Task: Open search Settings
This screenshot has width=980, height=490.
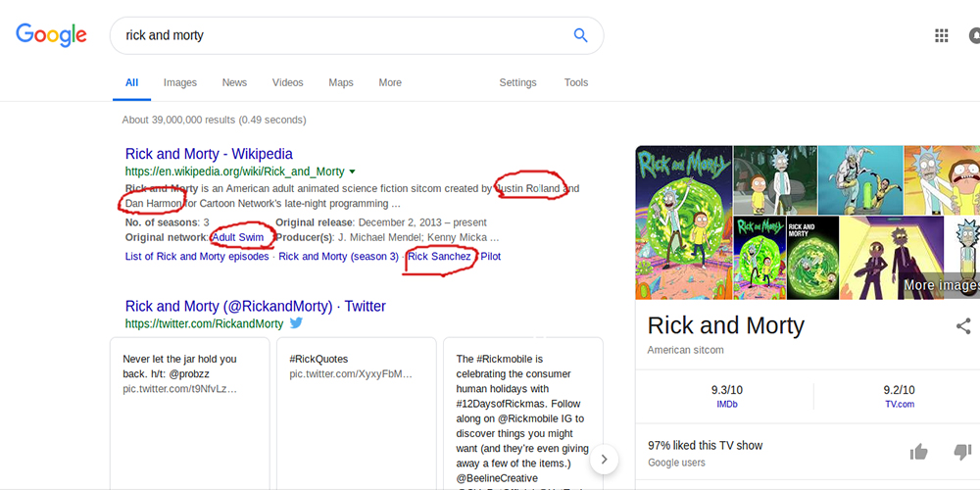Action: coord(517,82)
